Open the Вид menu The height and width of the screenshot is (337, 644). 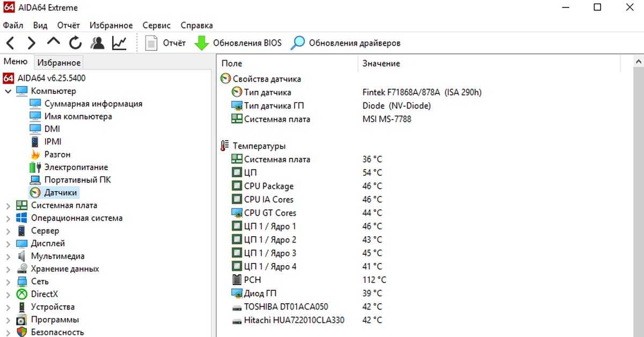[x=40, y=25]
